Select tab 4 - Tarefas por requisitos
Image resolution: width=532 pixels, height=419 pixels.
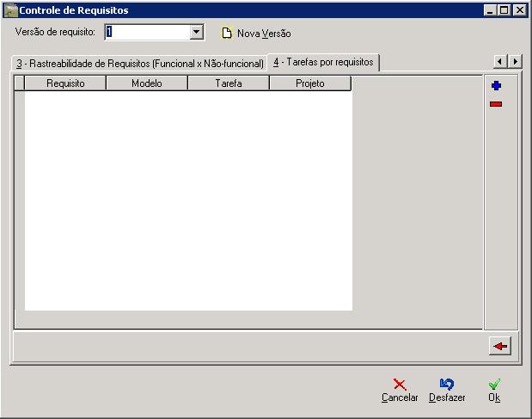323,62
